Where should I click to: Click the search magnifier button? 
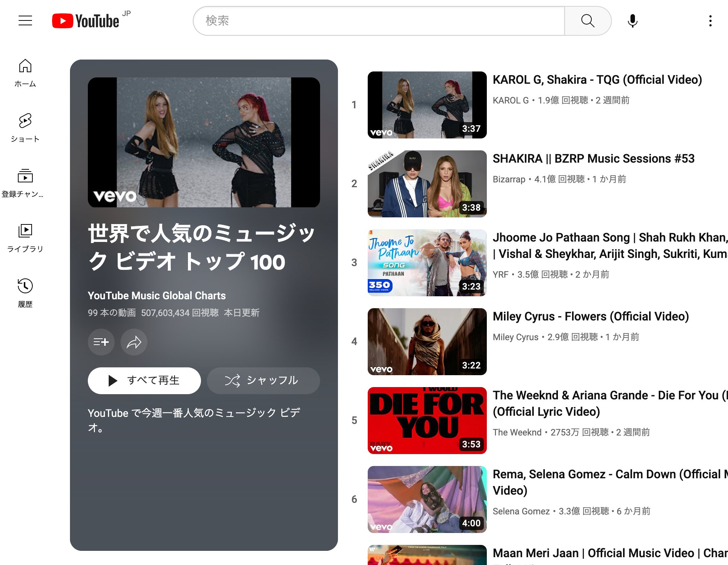(588, 21)
